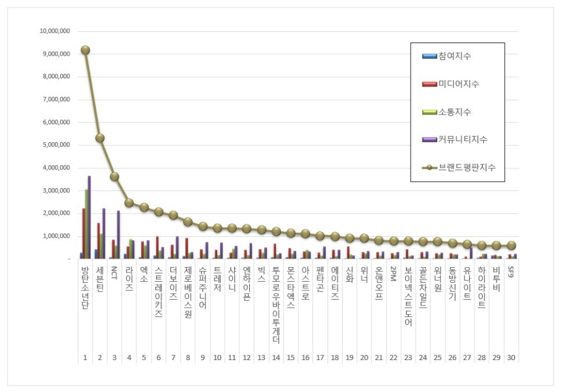The height and width of the screenshot is (392, 561).
Task: Select the 참여지수 legend label
Action: [454, 56]
